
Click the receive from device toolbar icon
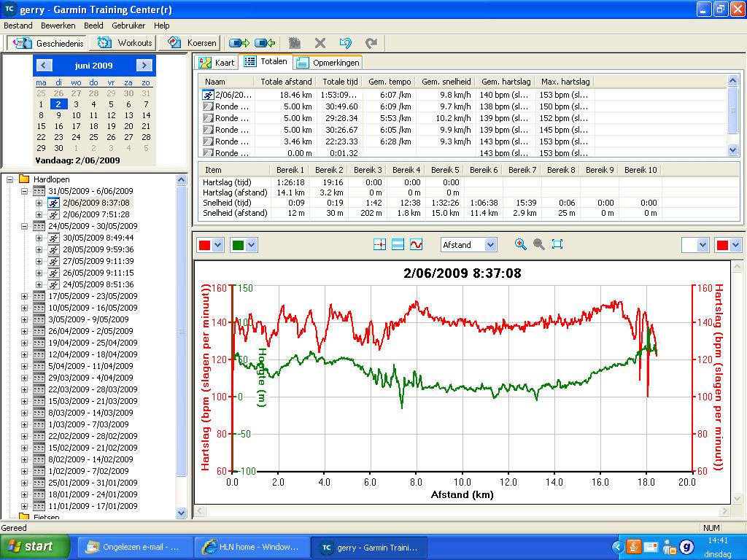click(x=265, y=43)
